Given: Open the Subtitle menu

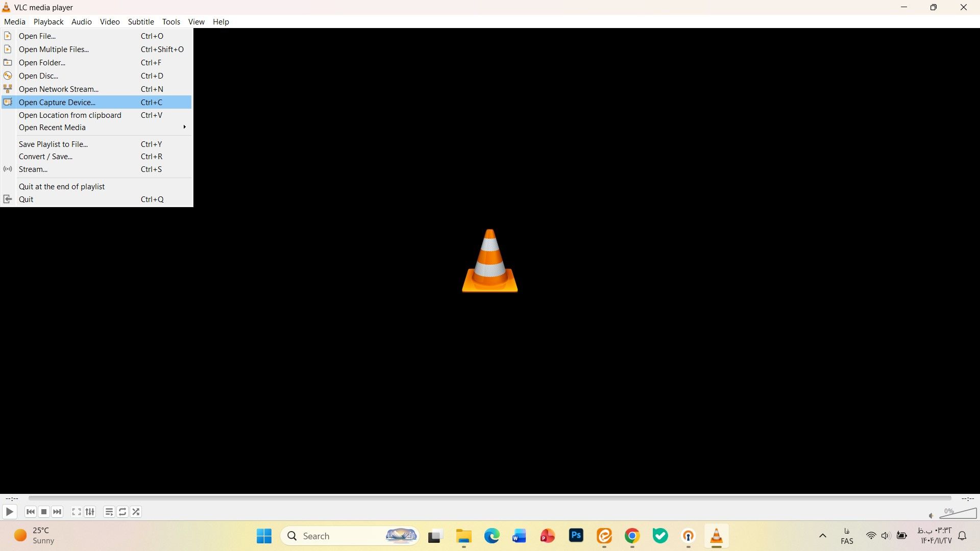Looking at the screenshot, I should pos(141,21).
